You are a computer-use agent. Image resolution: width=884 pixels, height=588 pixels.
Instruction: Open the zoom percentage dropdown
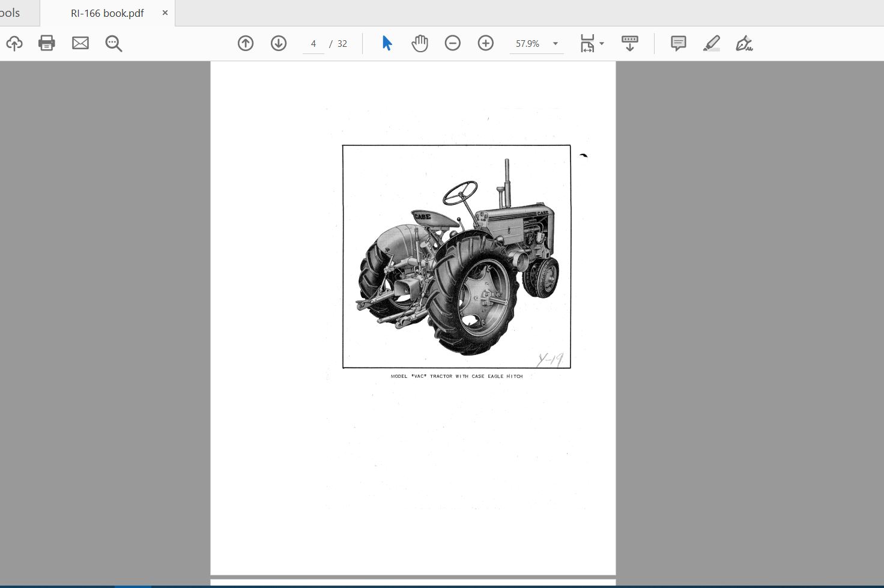tap(555, 43)
